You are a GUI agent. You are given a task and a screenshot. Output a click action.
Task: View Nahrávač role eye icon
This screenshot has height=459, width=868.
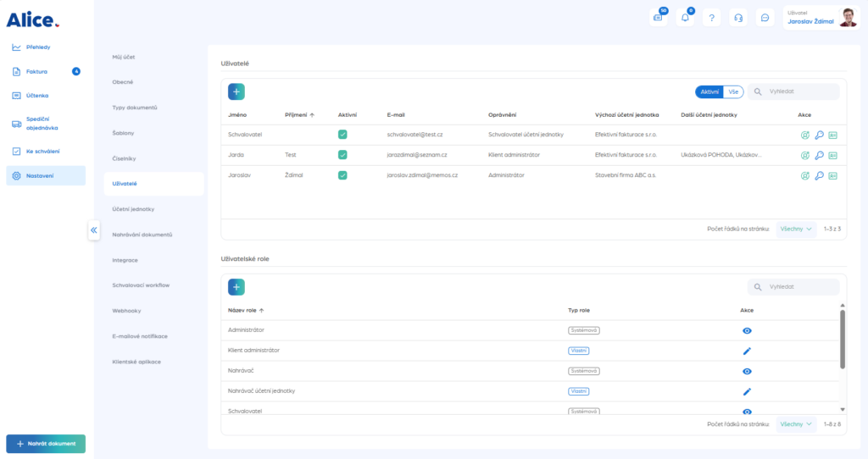point(747,372)
